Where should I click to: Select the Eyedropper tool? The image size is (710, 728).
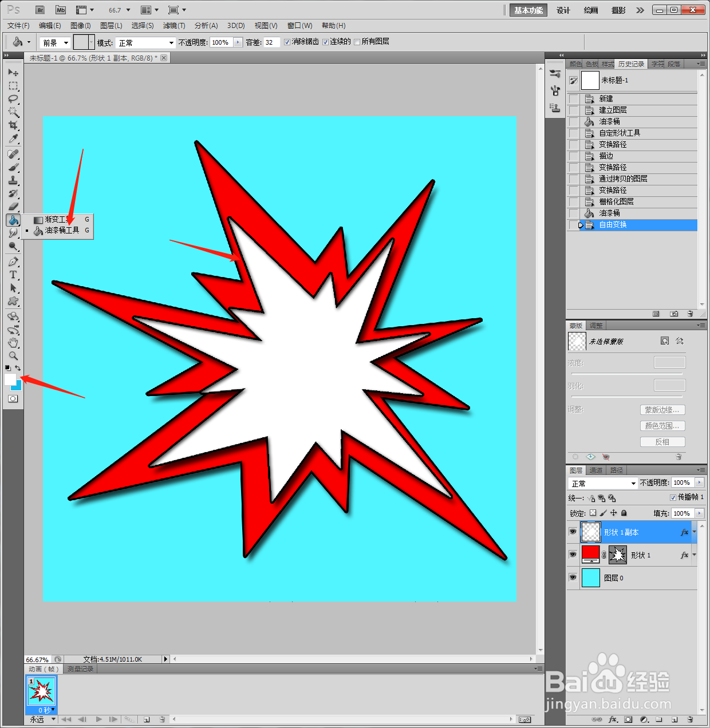[x=13, y=139]
